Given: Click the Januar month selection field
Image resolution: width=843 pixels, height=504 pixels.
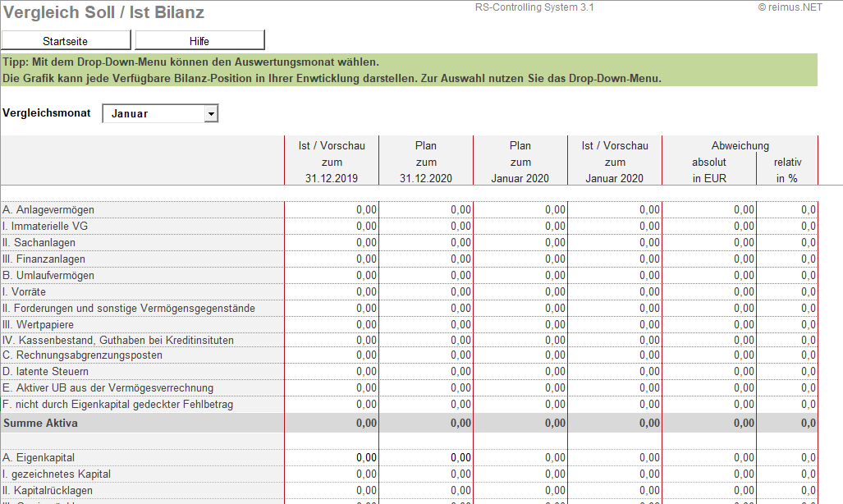Looking at the screenshot, I should pyautogui.click(x=153, y=114).
